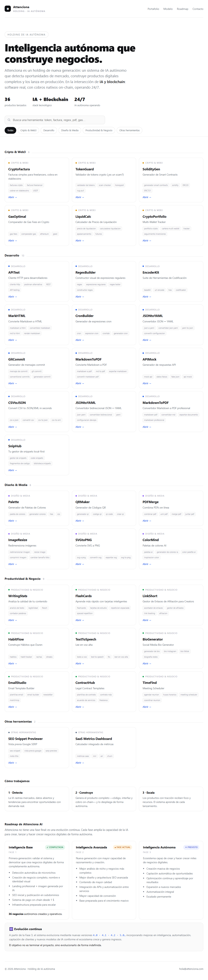
Task: Click the CryptoPortfolio card title
Action: [155, 216]
